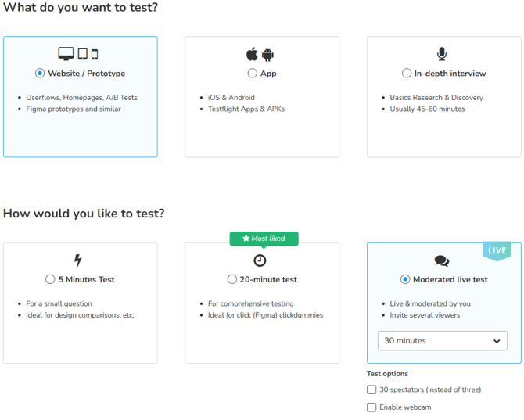This screenshot has width=524, height=420.
Task: Click the Android robot icon
Action: pos(267,55)
